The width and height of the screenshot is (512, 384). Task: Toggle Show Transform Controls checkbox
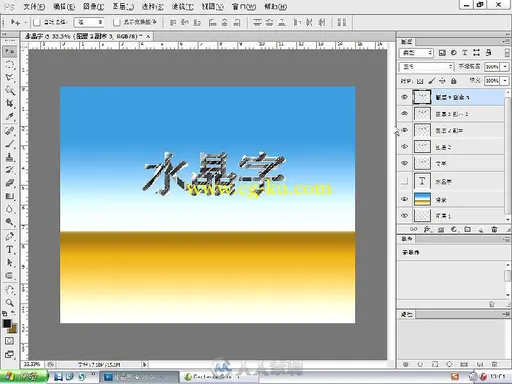[x=116, y=22]
